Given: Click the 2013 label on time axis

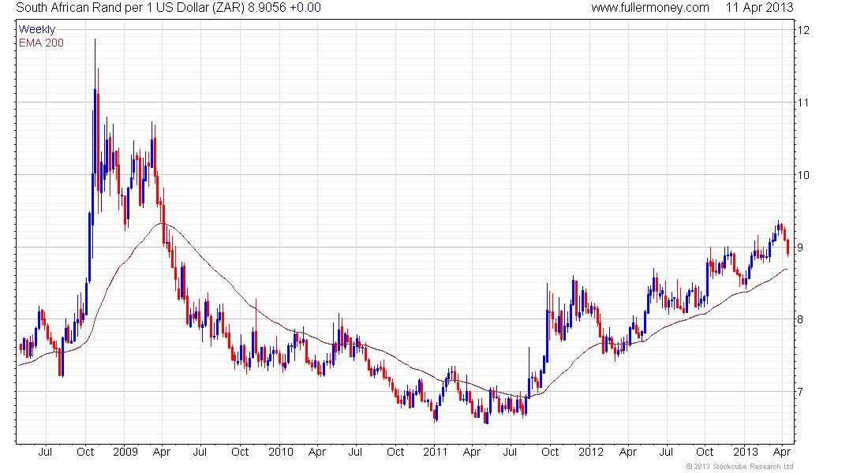Looking at the screenshot, I should pos(746,452).
